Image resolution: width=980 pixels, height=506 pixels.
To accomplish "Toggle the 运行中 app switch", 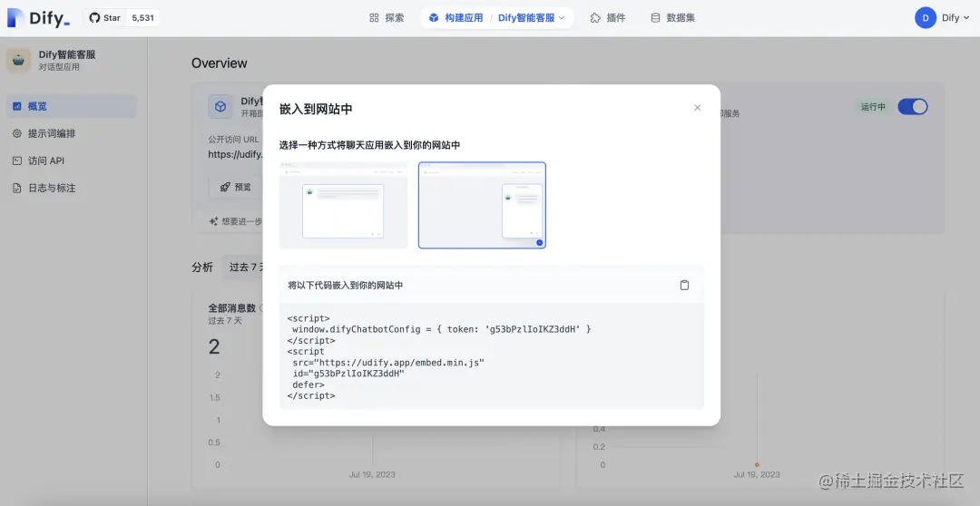I will pyautogui.click(x=913, y=107).
